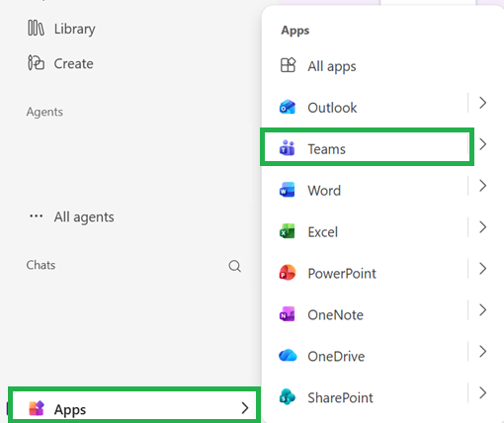Open OneNote from the Apps list
The image size is (504, 423).
point(365,315)
